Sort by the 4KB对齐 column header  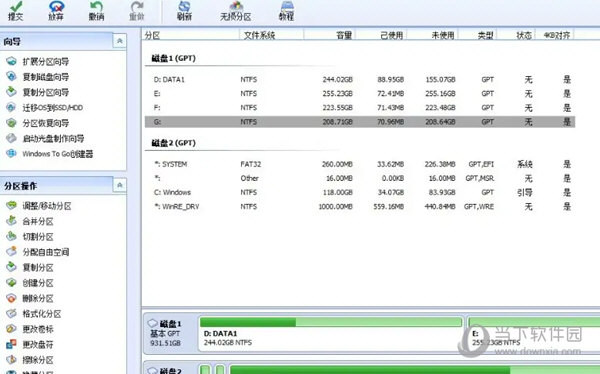[557, 35]
